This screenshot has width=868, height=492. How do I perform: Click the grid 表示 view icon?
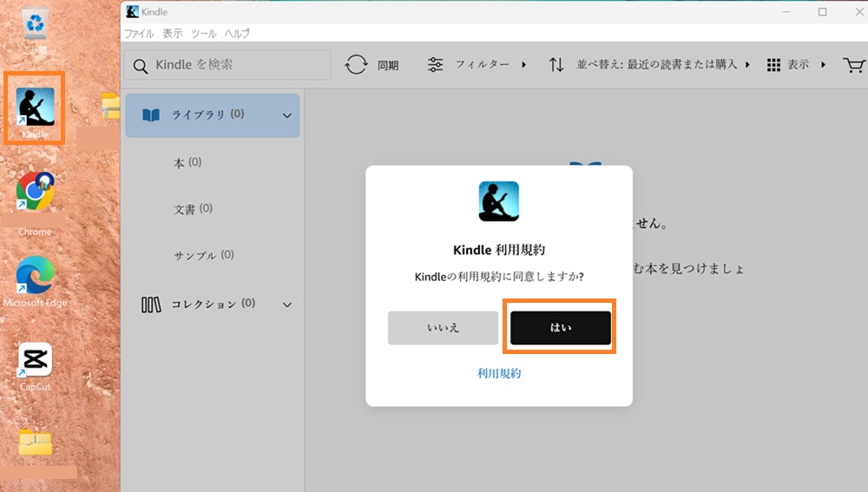pyautogui.click(x=773, y=65)
